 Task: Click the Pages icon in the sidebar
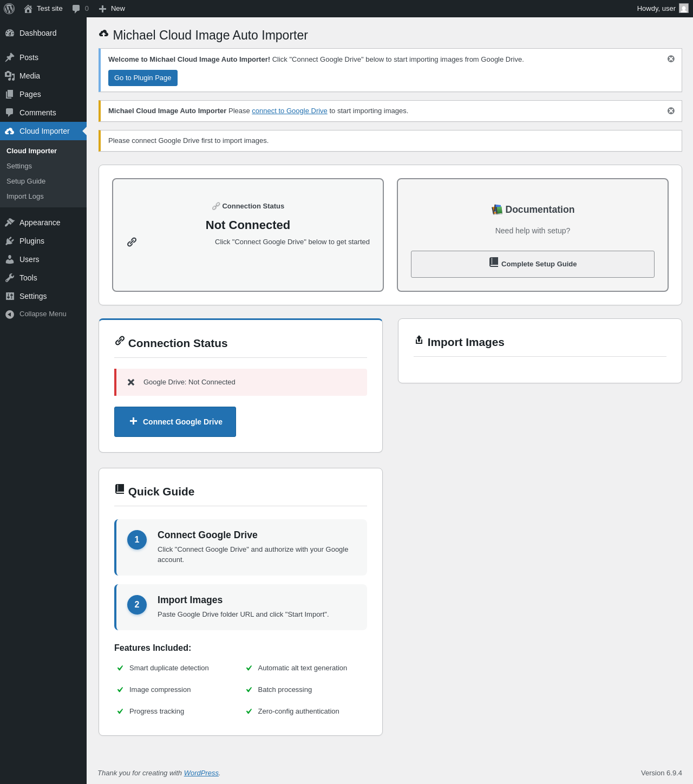pos(10,94)
